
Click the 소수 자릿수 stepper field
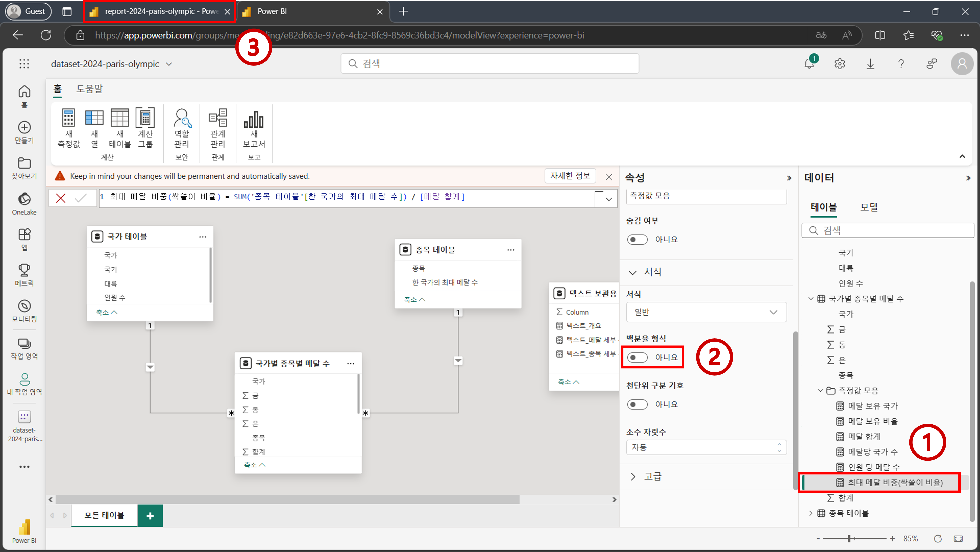coord(706,447)
